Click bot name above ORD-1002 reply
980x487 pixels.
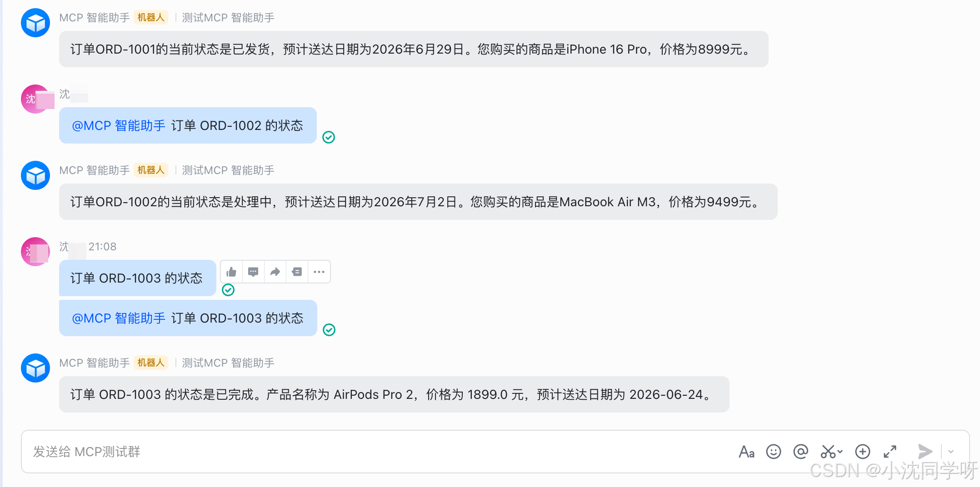click(95, 170)
